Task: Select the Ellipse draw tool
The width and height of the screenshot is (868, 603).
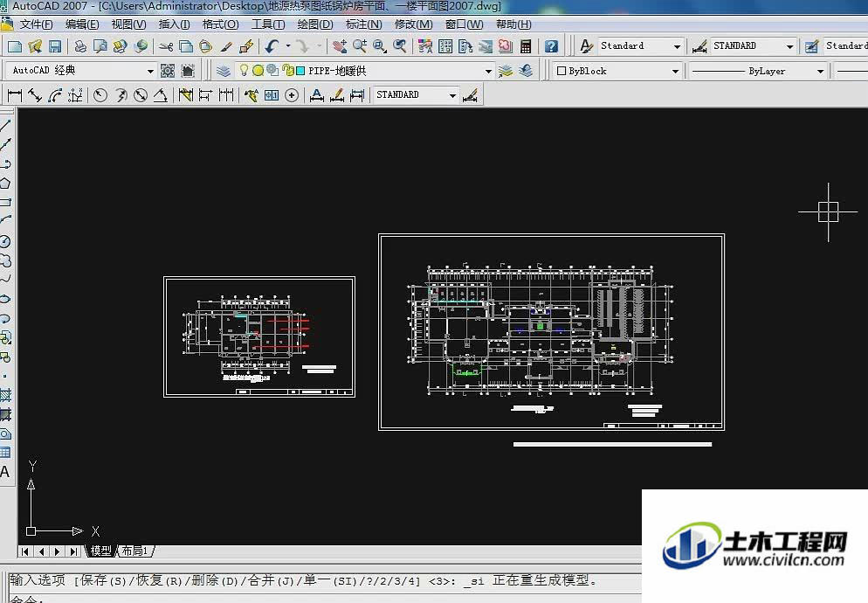Action: pyautogui.click(x=5, y=299)
